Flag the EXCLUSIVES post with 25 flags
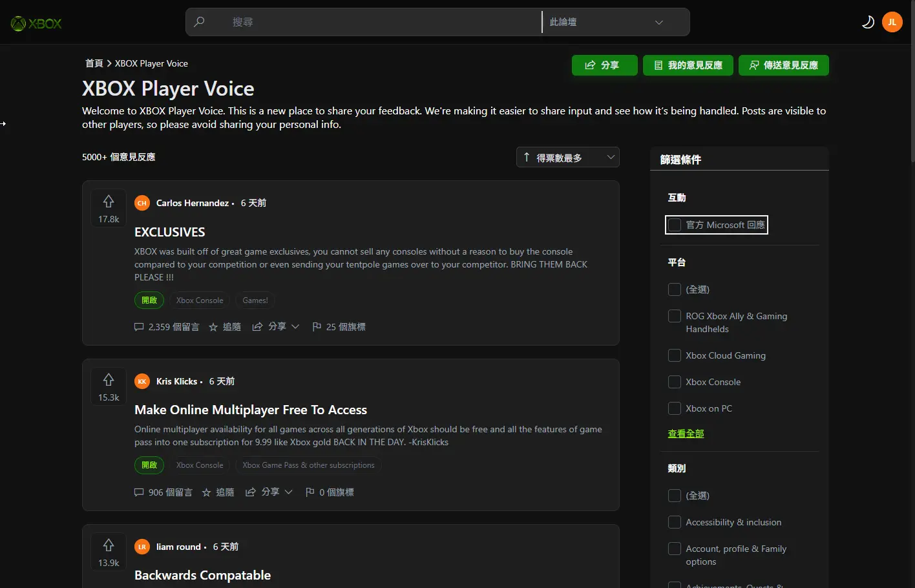915x588 pixels. [339, 327]
